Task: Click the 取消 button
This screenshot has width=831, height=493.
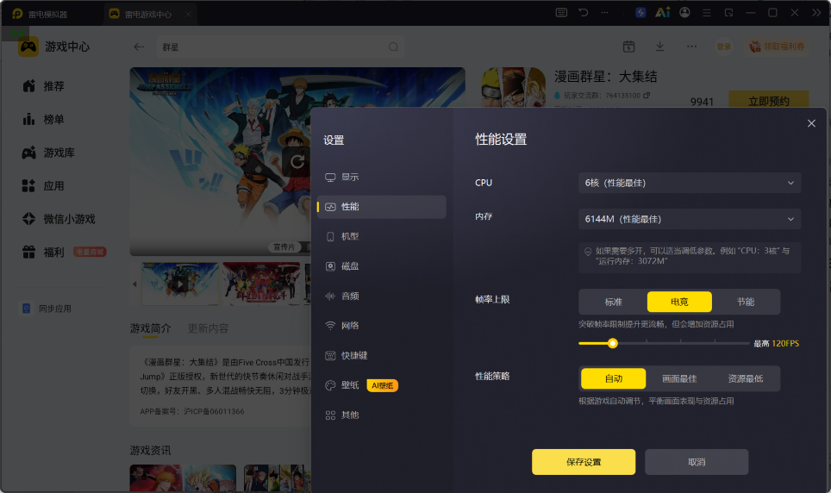Action: 696,462
